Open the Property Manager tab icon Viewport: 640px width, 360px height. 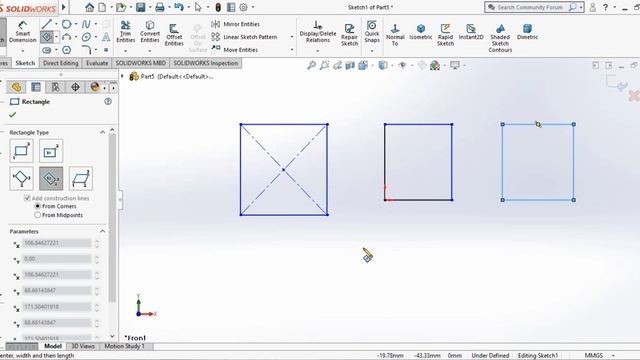pyautogui.click(x=36, y=87)
